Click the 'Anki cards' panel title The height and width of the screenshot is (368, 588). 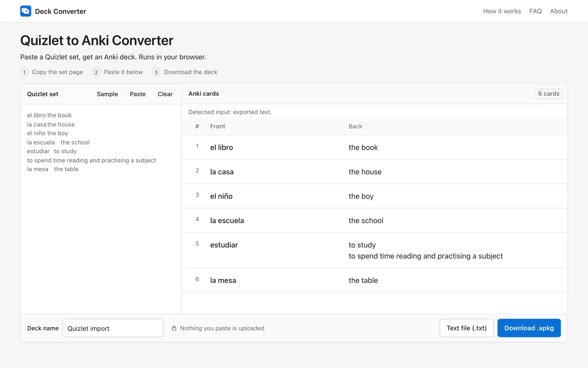click(x=203, y=94)
